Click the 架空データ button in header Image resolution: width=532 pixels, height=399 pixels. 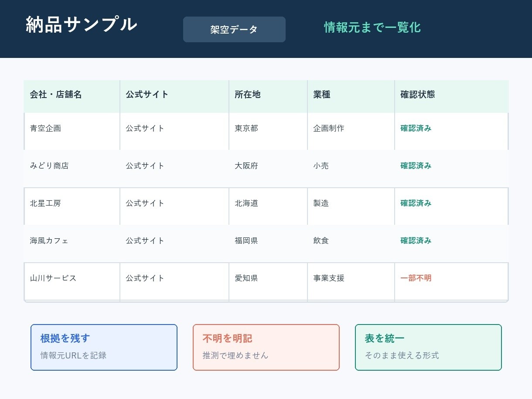point(234,30)
